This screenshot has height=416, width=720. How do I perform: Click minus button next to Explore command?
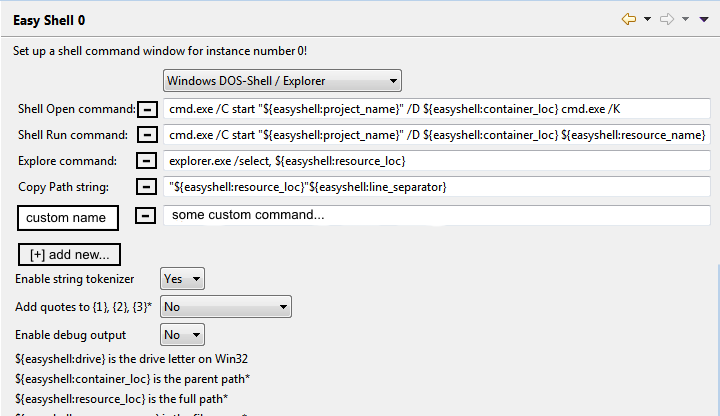(x=146, y=161)
